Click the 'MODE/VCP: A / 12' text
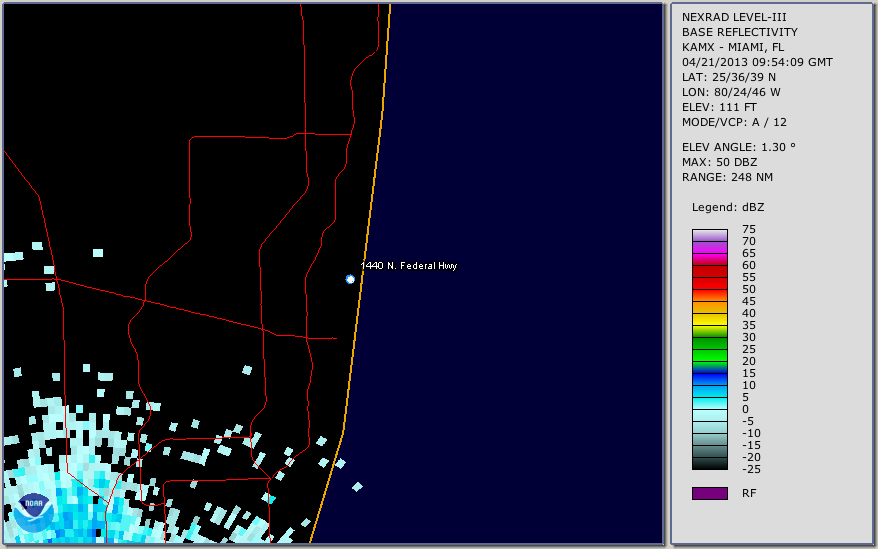Screen dimensions: 878x549 pyautogui.click(x=734, y=122)
